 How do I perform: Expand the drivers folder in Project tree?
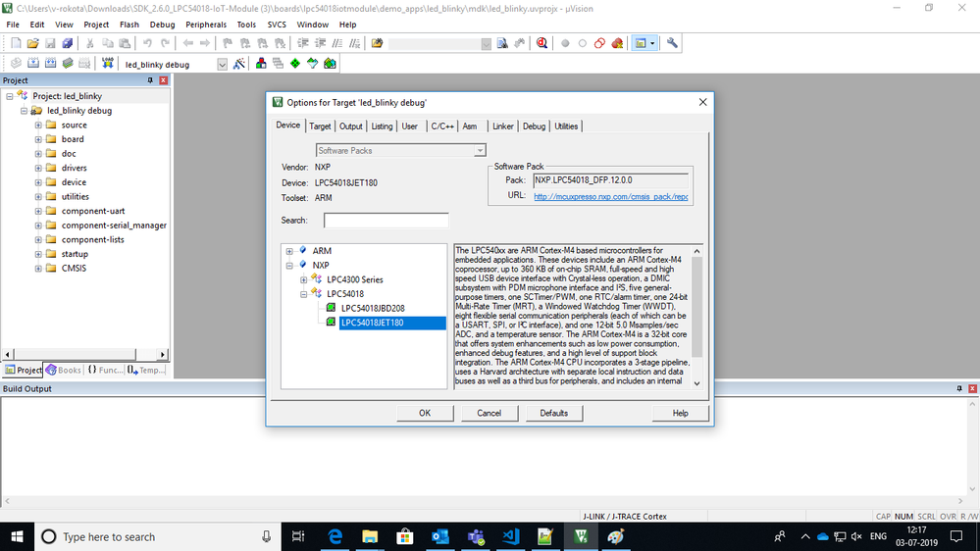[x=38, y=168]
